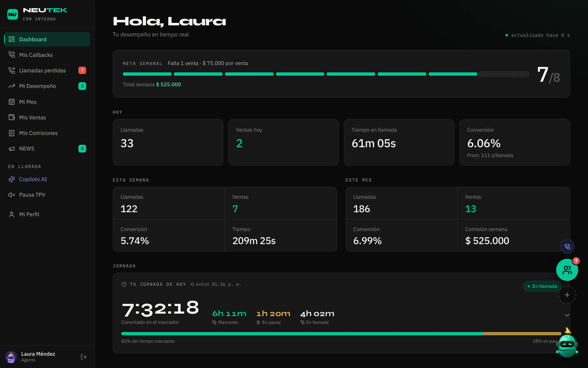This screenshot has height=368, width=588.
Task: Click the Neutek logo icon
Action: [x=13, y=14]
